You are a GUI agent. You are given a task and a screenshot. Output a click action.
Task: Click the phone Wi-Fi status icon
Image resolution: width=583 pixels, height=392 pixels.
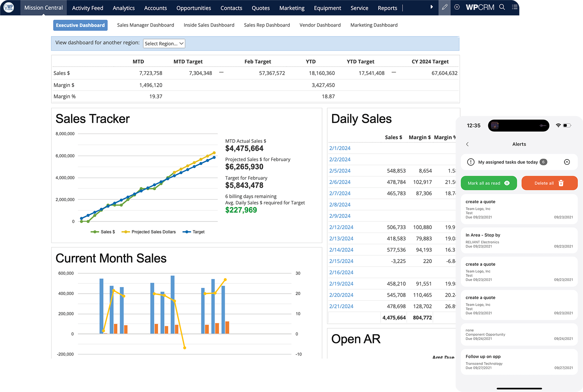[558, 125]
